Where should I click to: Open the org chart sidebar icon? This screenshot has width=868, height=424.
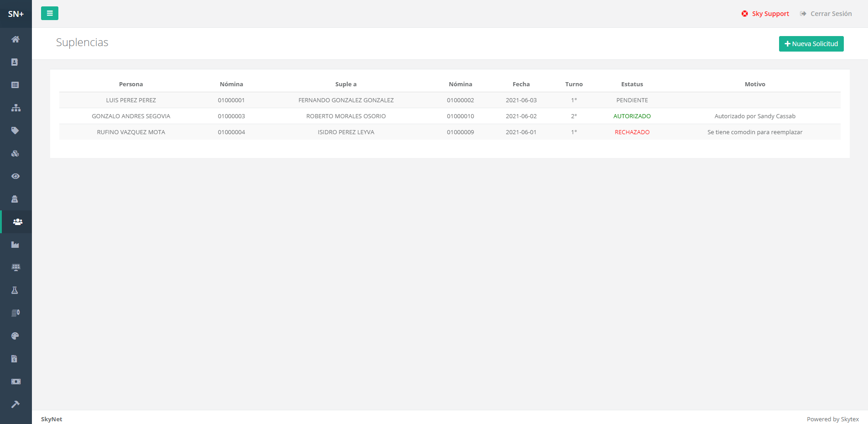tap(16, 108)
